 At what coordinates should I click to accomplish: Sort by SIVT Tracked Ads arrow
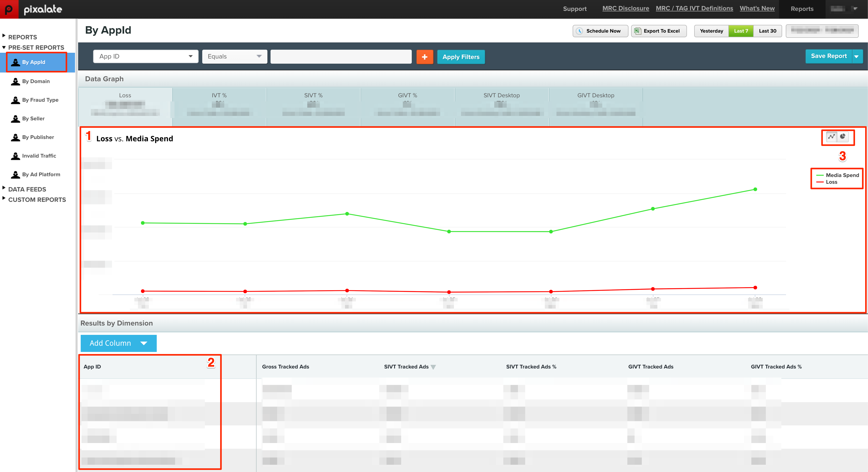[433, 367]
